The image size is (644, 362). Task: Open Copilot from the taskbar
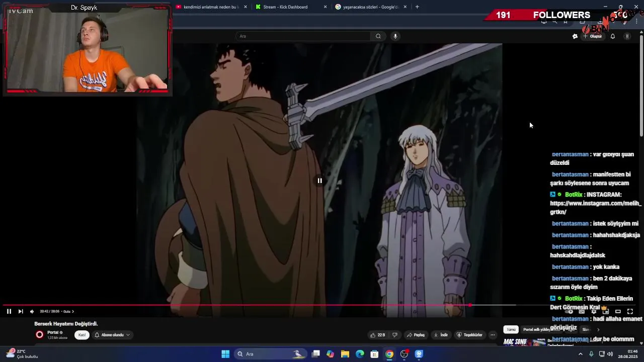click(330, 354)
